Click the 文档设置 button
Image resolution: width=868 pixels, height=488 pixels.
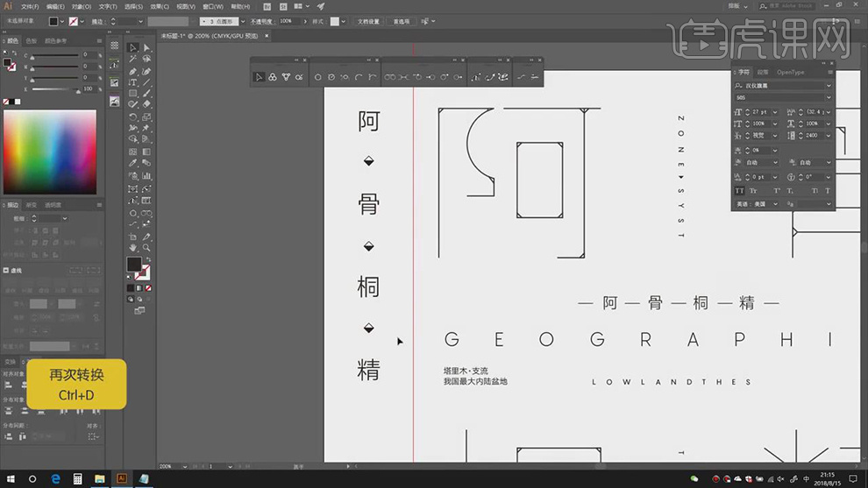(x=368, y=21)
